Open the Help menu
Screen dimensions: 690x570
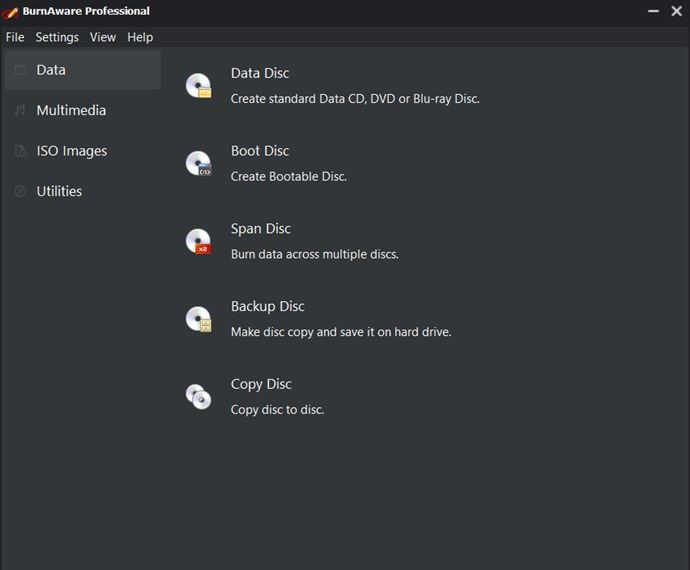point(140,37)
